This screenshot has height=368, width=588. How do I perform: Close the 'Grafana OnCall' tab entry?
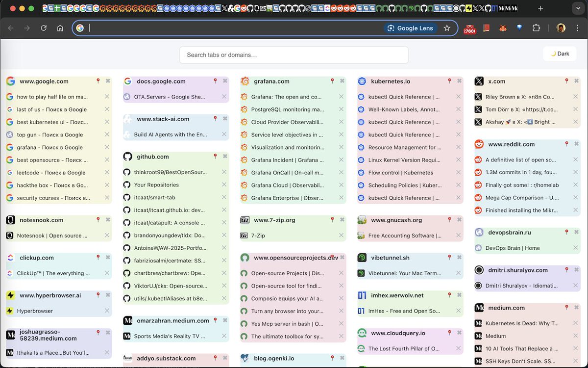click(341, 172)
